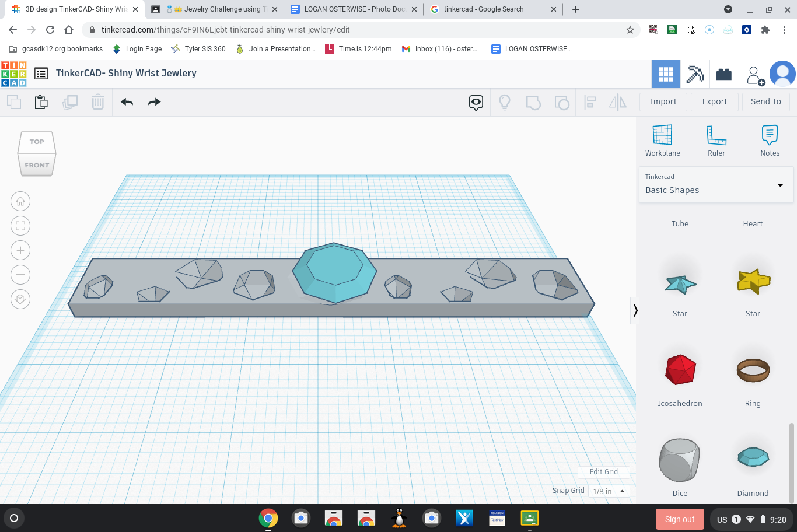
Task: Redo the last action
Action: click(x=154, y=102)
